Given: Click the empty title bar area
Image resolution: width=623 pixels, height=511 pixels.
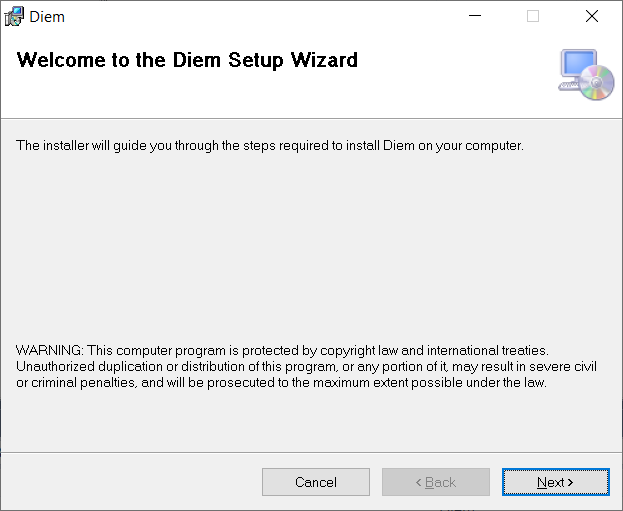Looking at the screenshot, I should click(x=250, y=16).
